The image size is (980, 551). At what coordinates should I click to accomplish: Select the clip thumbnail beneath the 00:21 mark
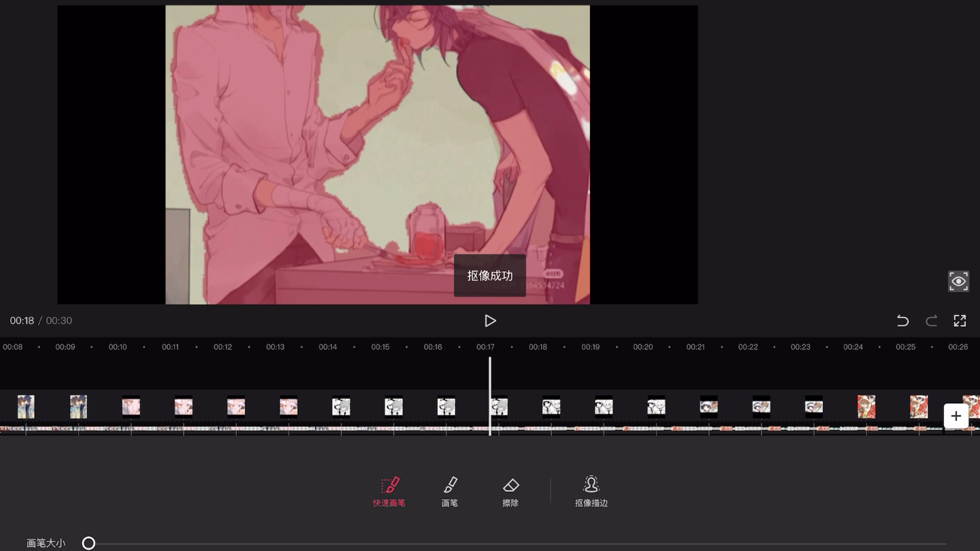click(x=708, y=407)
